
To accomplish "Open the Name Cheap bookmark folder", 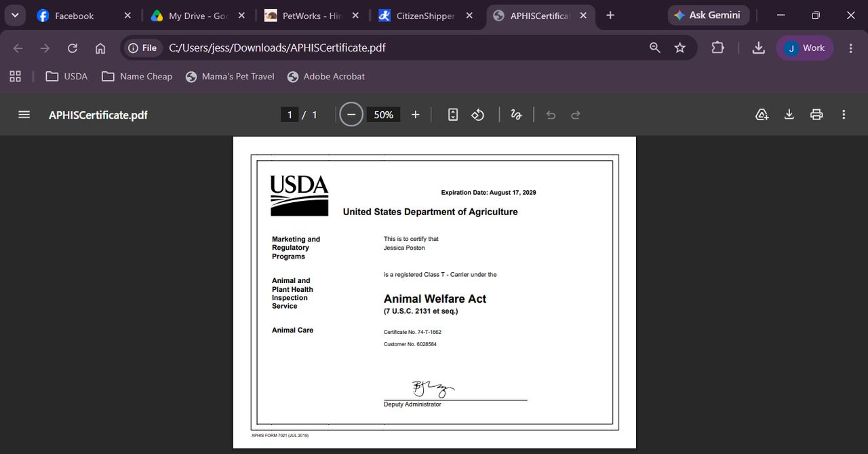I will [x=137, y=77].
